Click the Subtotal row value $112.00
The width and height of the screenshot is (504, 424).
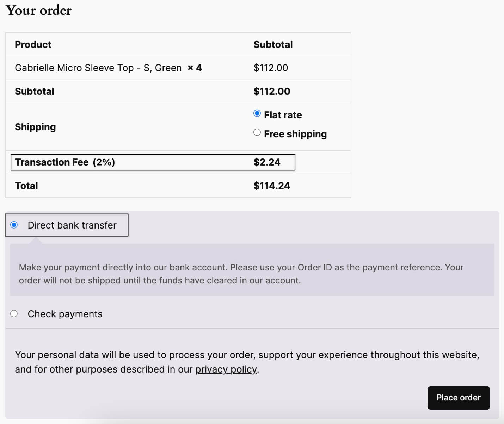pos(272,91)
